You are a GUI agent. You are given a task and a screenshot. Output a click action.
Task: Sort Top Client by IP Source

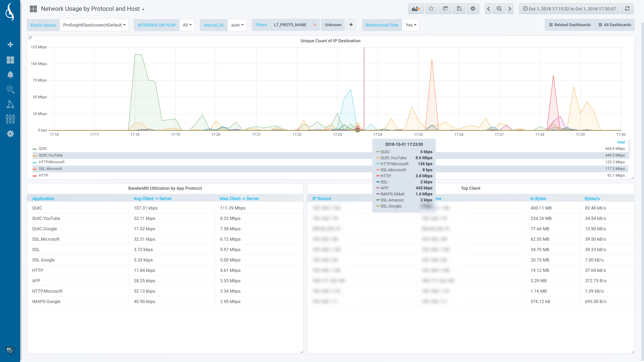pyautogui.click(x=322, y=199)
